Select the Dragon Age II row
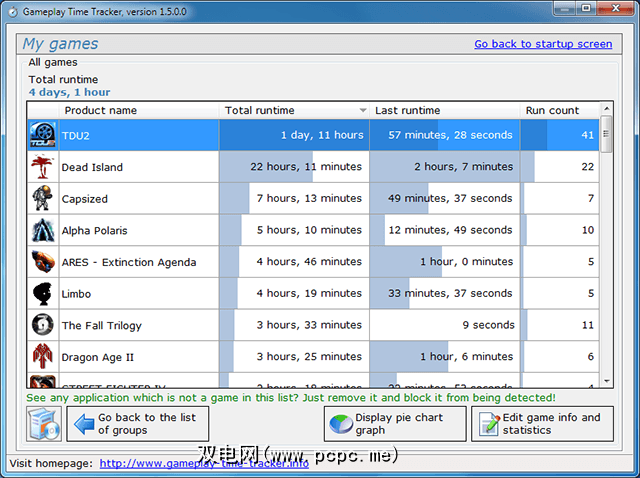640x478 pixels. pos(313,356)
